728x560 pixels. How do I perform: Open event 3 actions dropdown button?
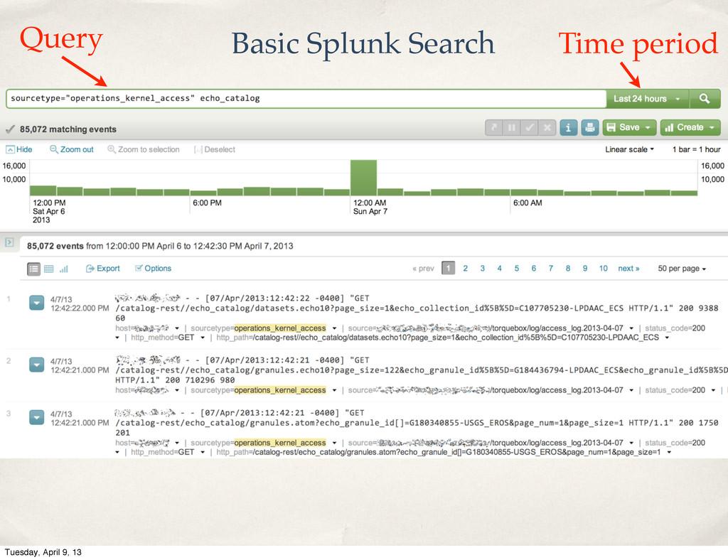pyautogui.click(x=37, y=417)
